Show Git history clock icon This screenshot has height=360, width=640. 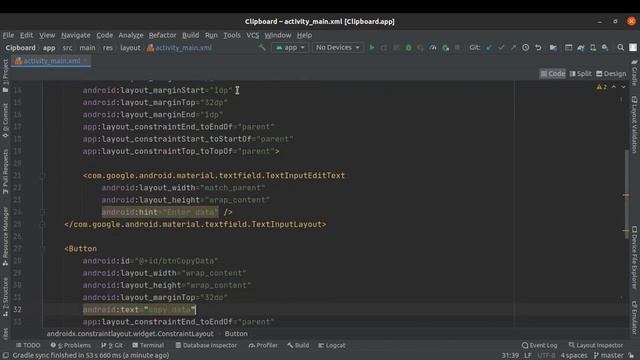coord(526,48)
